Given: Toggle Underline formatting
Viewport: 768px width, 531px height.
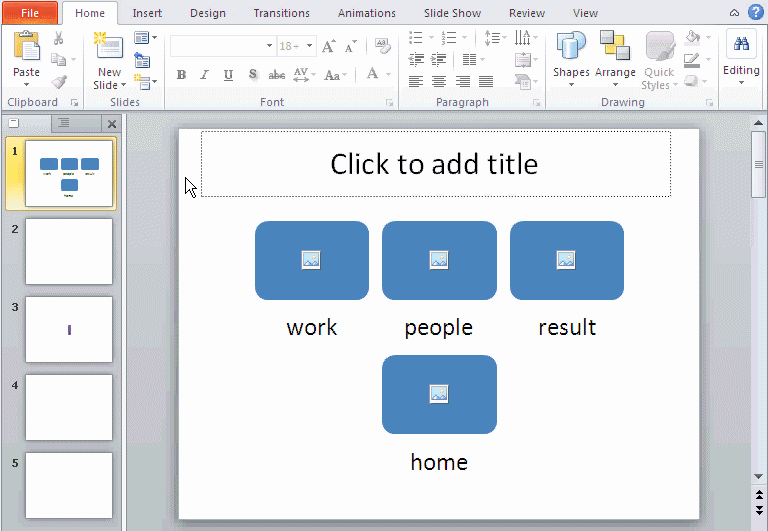Looking at the screenshot, I should [x=228, y=75].
